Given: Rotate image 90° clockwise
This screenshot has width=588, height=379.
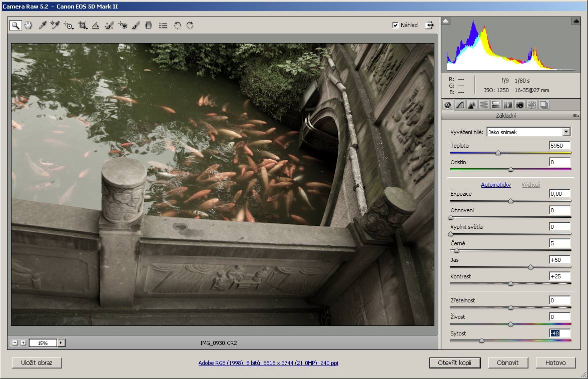Looking at the screenshot, I should [x=190, y=26].
